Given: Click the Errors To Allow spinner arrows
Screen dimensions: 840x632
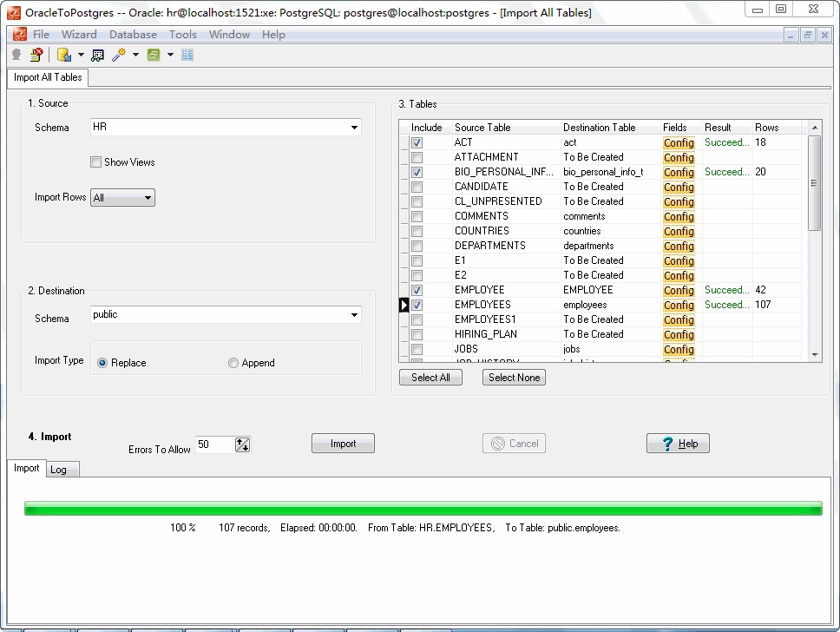Looking at the screenshot, I should coord(242,444).
